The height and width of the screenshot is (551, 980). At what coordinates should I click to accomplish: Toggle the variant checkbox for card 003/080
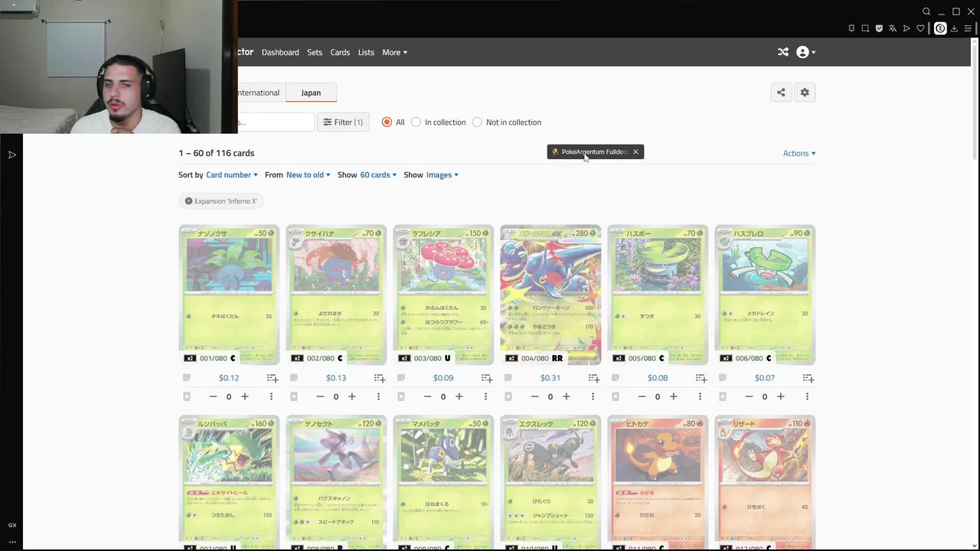pos(400,396)
